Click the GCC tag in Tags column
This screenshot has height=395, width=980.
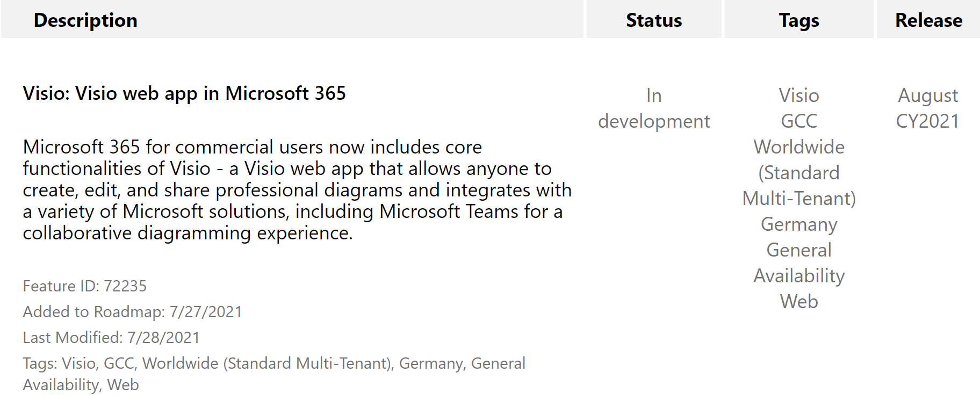click(x=799, y=121)
